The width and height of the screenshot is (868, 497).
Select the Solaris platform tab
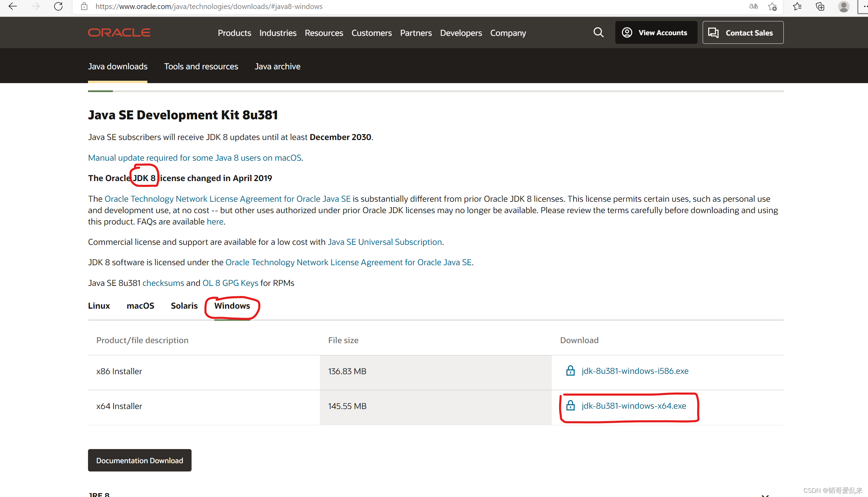[184, 306]
